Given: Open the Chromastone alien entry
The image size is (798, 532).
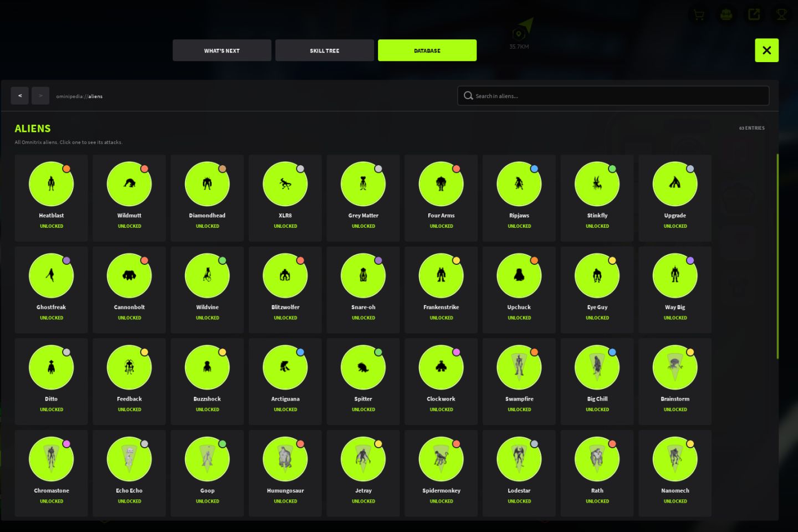Looking at the screenshot, I should (52, 473).
